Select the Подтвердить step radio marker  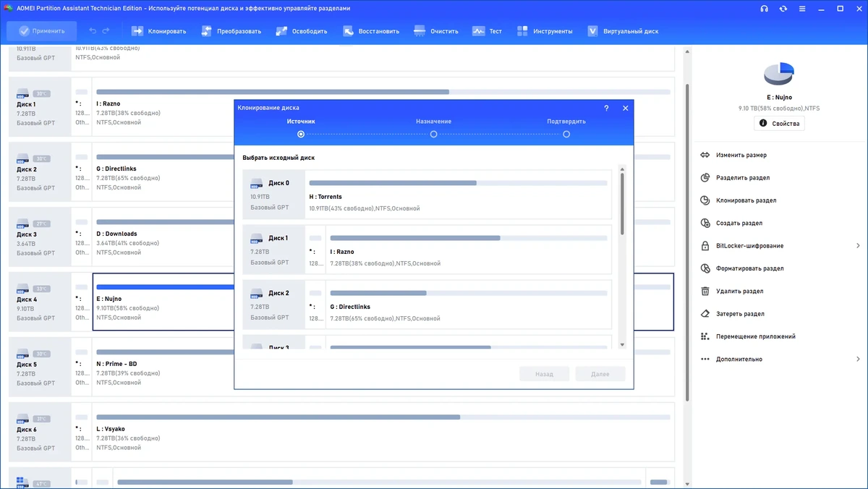(566, 134)
